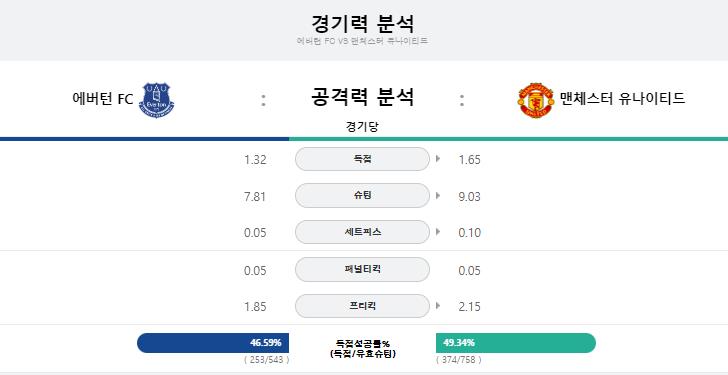Viewport: 728px width, 375px height.
Task: Click Man United's green 49.34% success bar
Action: tap(516, 343)
